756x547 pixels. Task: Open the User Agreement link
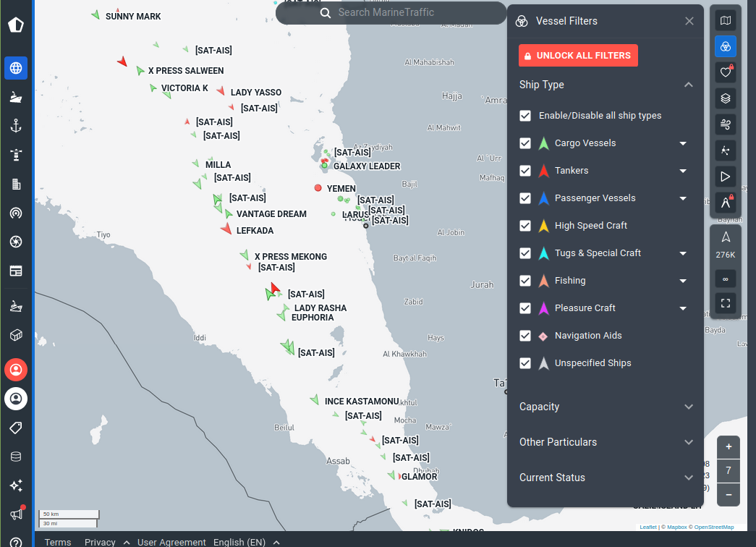point(171,542)
